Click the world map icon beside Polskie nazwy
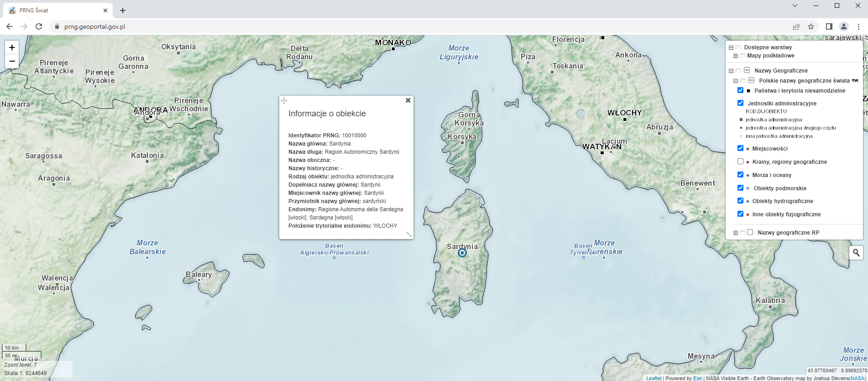The width and height of the screenshot is (868, 381). tap(855, 81)
